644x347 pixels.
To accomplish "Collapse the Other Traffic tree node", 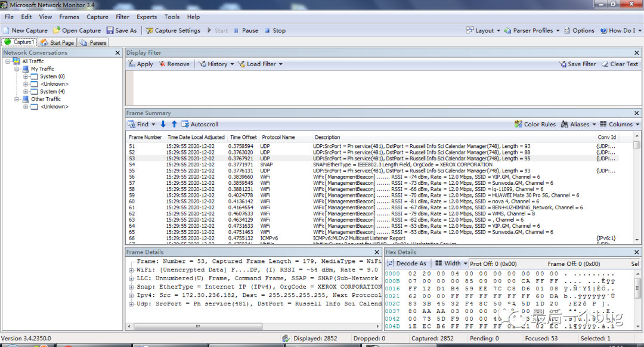I will pyautogui.click(x=17, y=99).
